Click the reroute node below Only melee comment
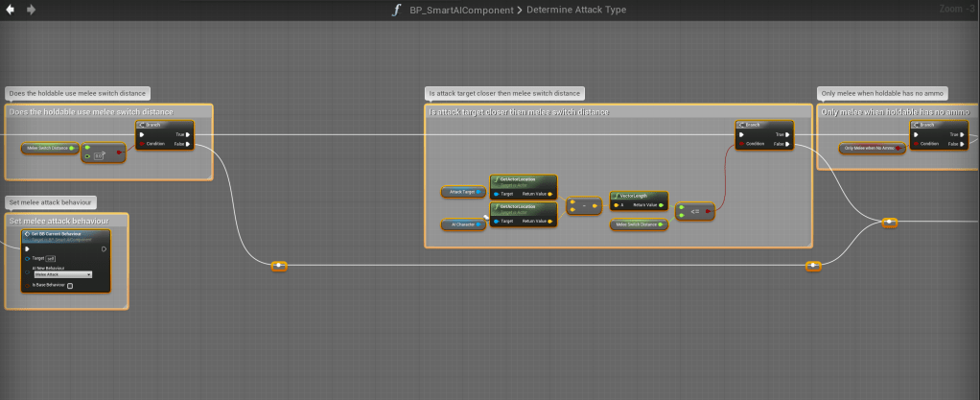The height and width of the screenshot is (400, 980). 889,223
